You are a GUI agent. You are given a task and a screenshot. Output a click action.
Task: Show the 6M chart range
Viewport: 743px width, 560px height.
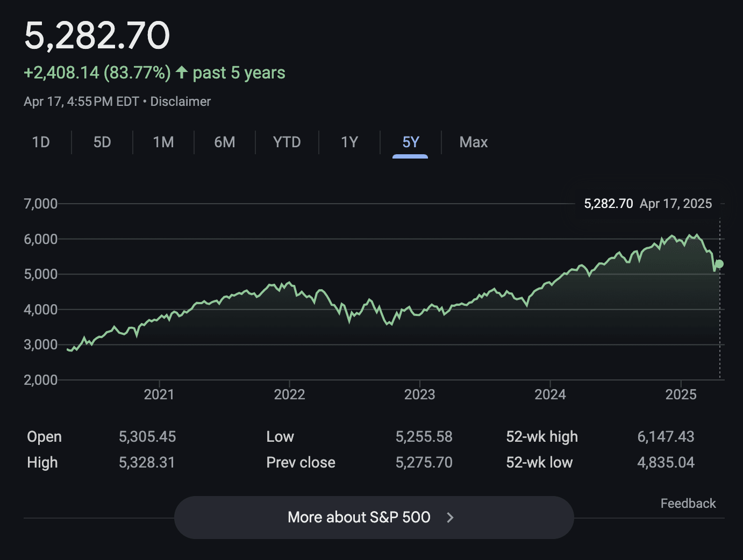point(225,142)
